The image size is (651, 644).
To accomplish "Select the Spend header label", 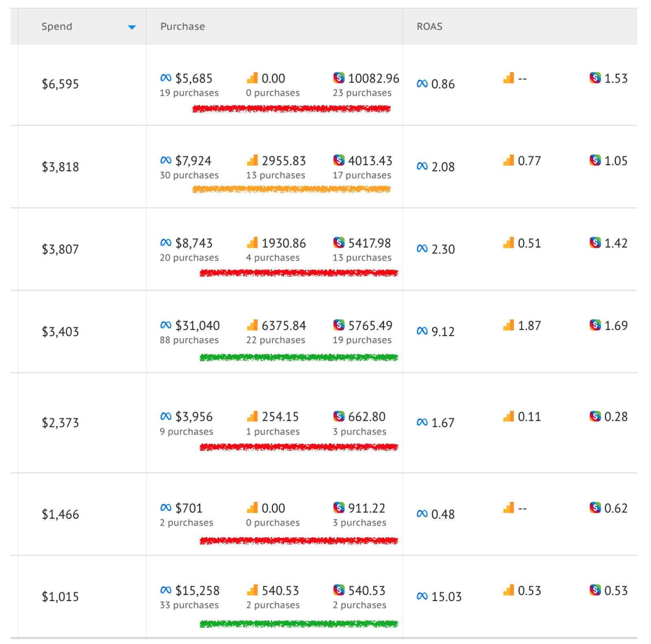I will 57,26.
